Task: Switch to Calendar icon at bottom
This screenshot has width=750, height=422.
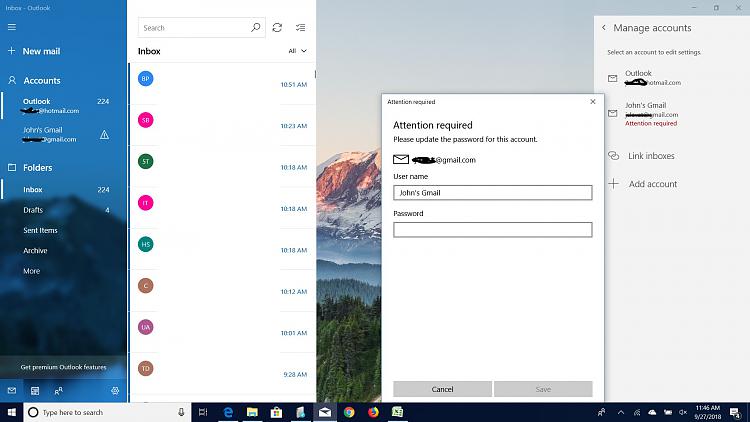Action: click(x=35, y=391)
